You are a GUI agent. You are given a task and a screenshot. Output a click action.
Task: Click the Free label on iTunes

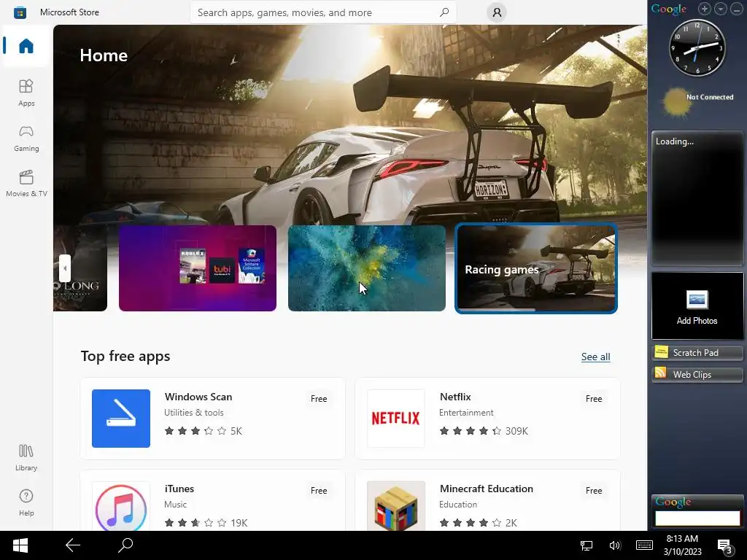click(319, 491)
